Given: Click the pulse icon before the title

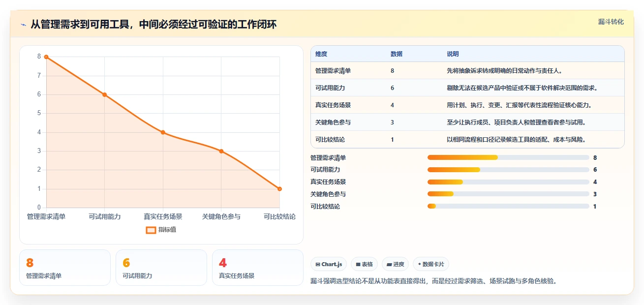Looking at the screenshot, I should 24,25.
